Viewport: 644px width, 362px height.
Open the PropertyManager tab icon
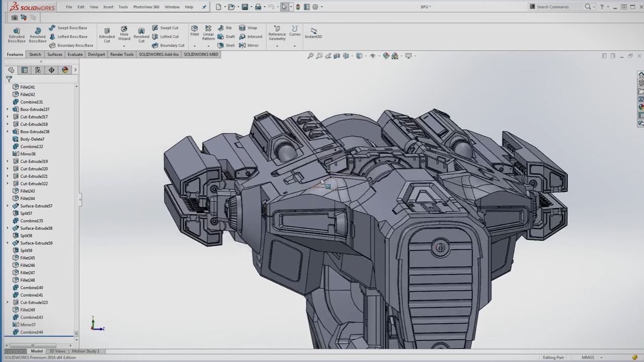[24, 70]
